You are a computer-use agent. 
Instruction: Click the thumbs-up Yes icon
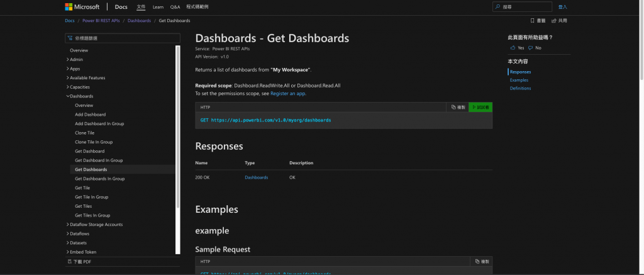pos(513,48)
